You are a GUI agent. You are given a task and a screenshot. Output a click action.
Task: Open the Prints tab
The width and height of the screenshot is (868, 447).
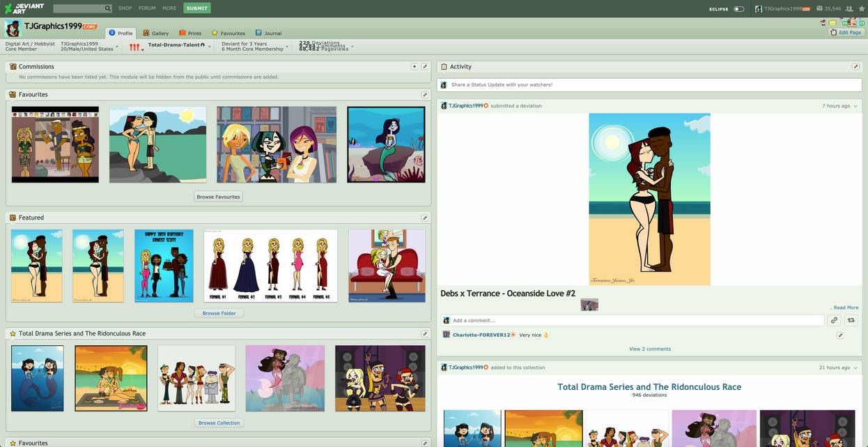(x=190, y=33)
